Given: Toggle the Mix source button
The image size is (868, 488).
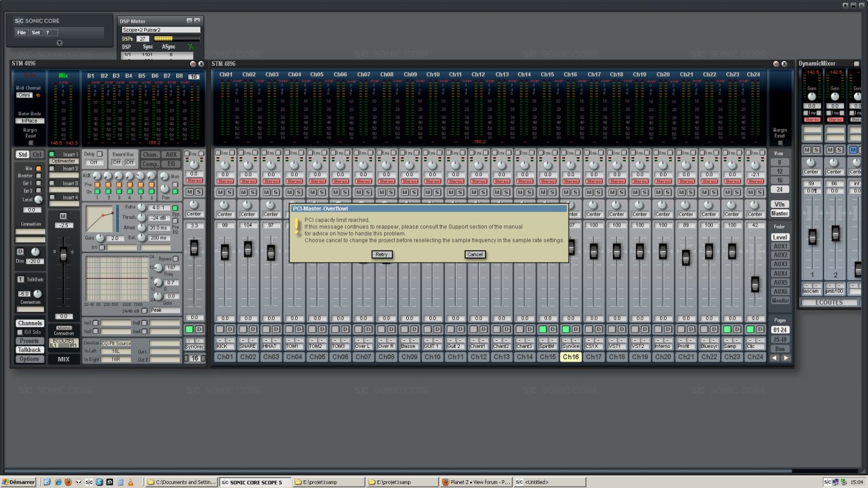Looking at the screenshot, I should pos(39,168).
